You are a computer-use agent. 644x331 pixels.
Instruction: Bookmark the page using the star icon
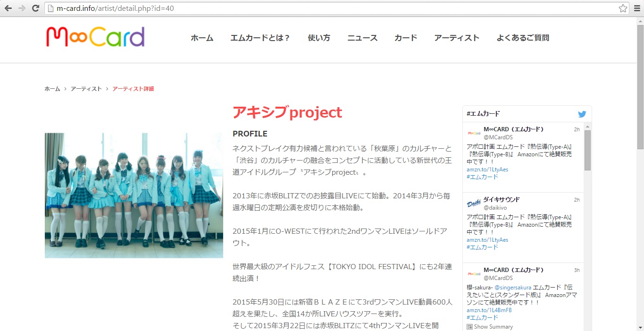point(623,8)
